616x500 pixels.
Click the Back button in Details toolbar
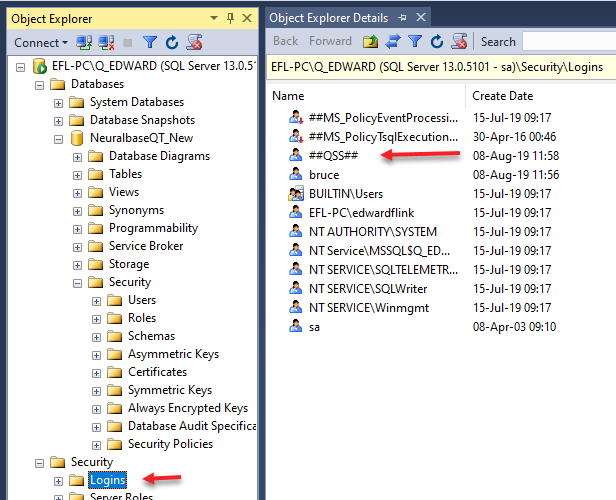pyautogui.click(x=286, y=41)
